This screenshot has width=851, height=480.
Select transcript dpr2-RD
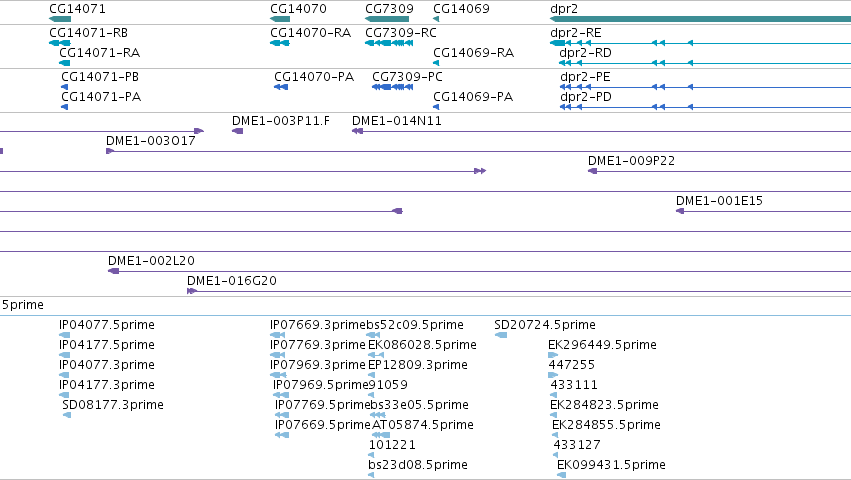(585, 53)
